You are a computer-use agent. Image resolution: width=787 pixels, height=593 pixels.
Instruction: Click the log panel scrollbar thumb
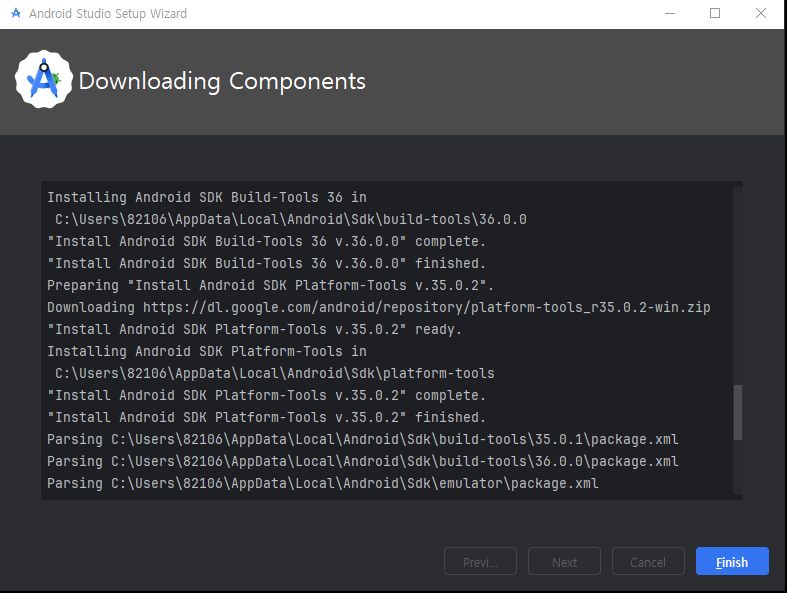pyautogui.click(x=737, y=412)
